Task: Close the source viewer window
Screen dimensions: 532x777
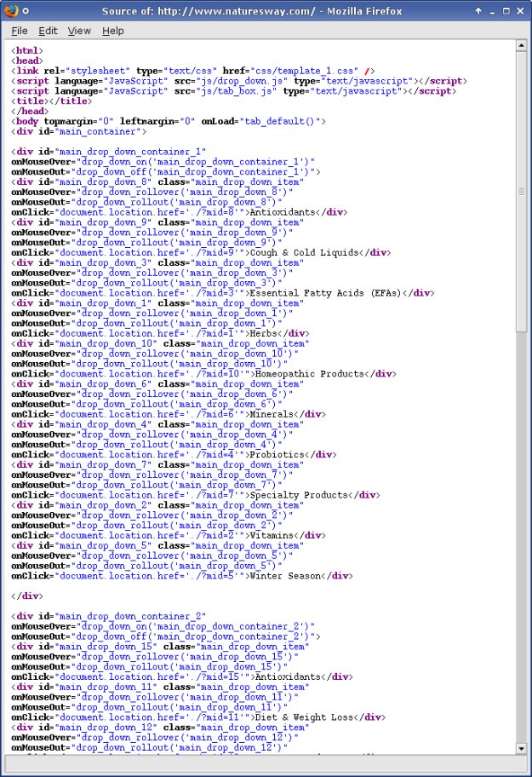Action: tap(520, 10)
